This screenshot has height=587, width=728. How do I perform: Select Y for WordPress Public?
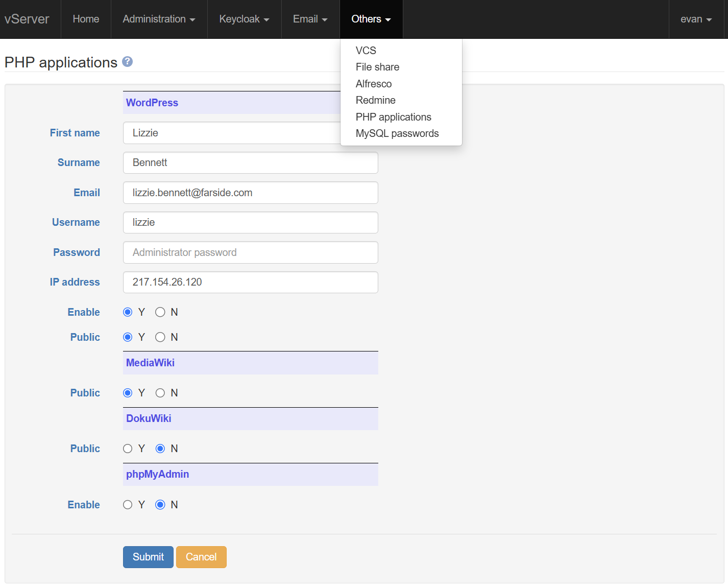[x=128, y=337]
